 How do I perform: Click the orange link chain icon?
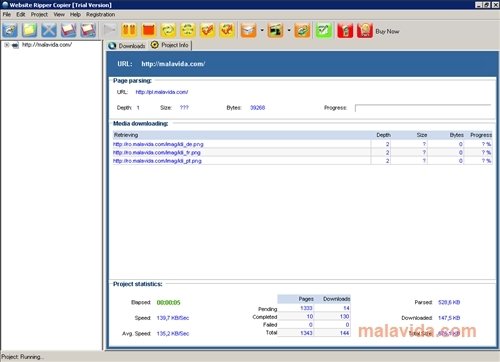coord(302,30)
